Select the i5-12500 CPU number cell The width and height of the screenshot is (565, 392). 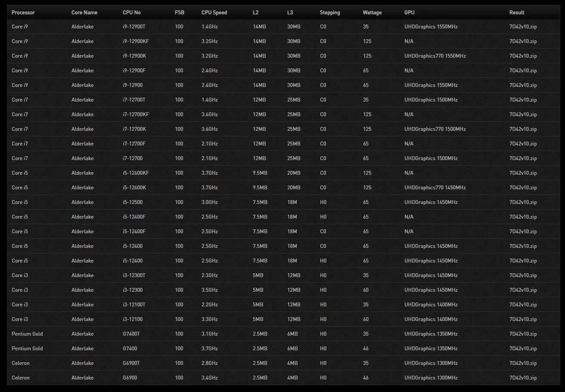tap(133, 202)
